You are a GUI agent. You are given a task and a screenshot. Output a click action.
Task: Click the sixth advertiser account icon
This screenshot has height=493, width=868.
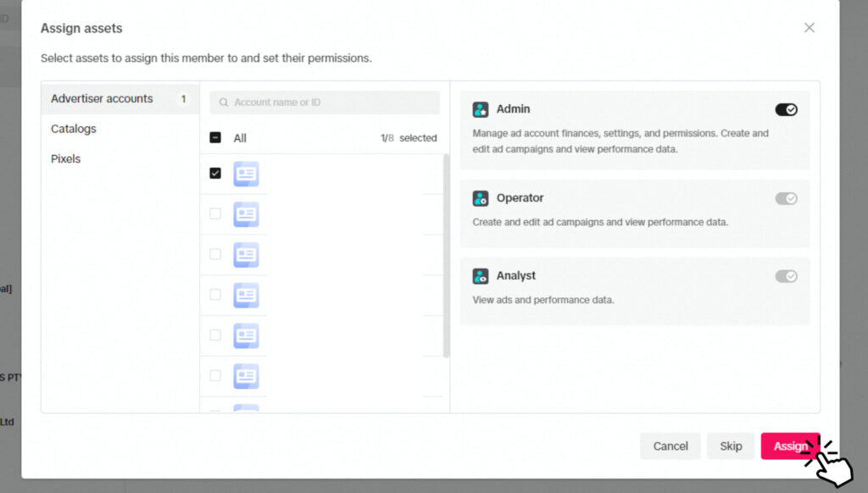coord(246,376)
